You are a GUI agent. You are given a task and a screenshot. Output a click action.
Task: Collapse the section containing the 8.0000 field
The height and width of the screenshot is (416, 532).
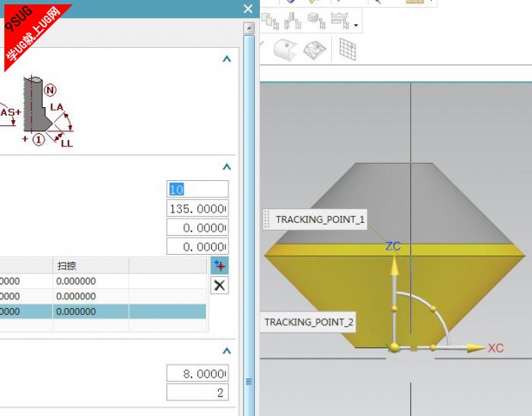point(227,351)
